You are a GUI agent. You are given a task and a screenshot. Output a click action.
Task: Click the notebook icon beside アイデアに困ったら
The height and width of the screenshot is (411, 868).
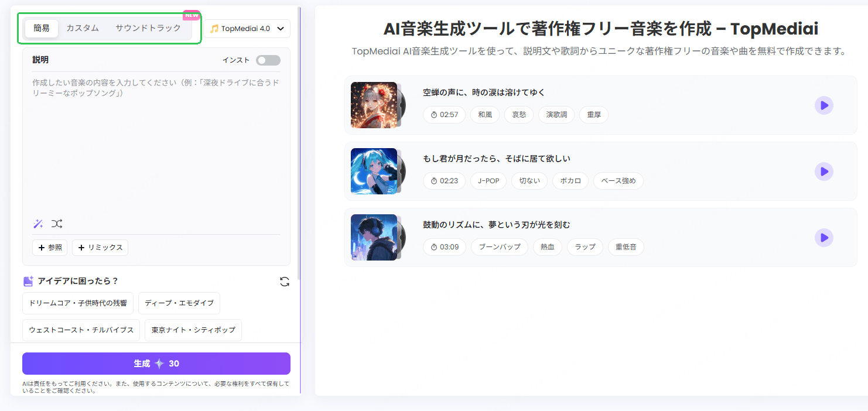(x=28, y=281)
